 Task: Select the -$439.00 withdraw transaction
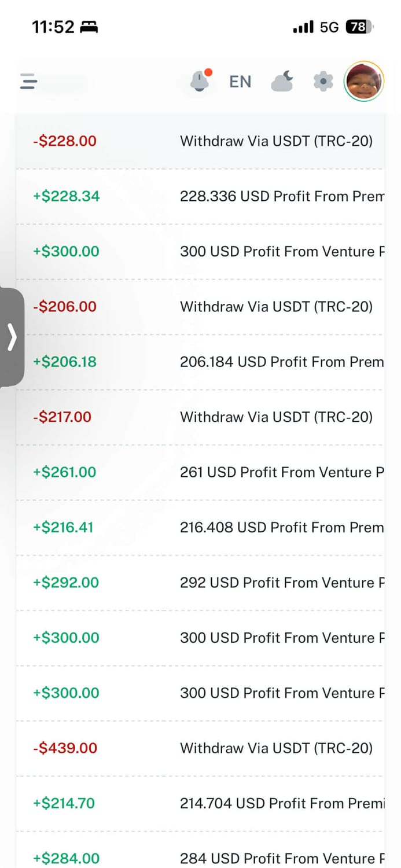[200, 748]
